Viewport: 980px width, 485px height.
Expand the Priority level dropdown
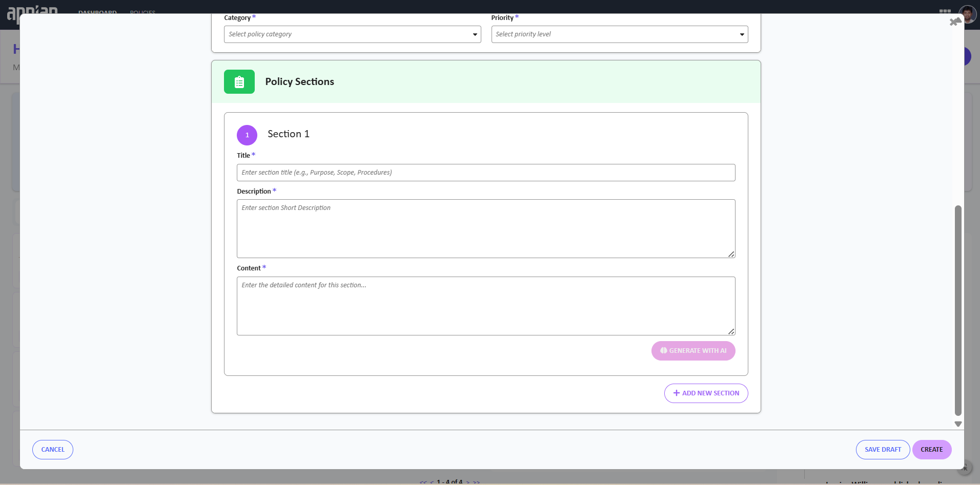[x=619, y=34]
